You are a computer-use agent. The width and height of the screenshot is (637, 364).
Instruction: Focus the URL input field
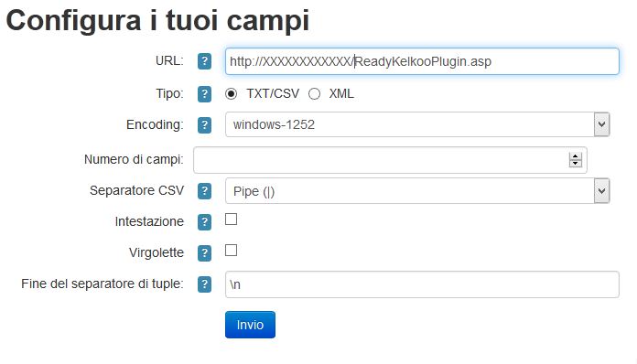pos(422,61)
